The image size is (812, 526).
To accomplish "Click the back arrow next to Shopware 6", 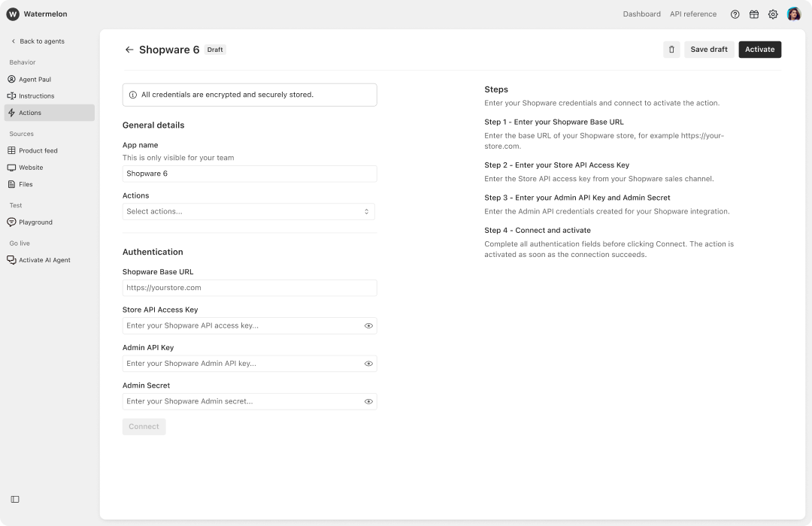I will [x=129, y=50].
